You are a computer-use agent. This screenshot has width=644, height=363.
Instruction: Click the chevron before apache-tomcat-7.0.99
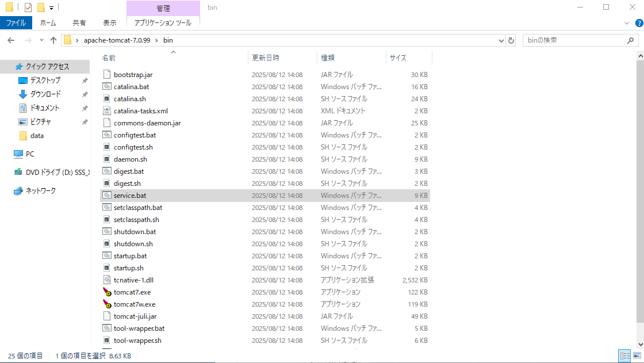click(x=77, y=40)
